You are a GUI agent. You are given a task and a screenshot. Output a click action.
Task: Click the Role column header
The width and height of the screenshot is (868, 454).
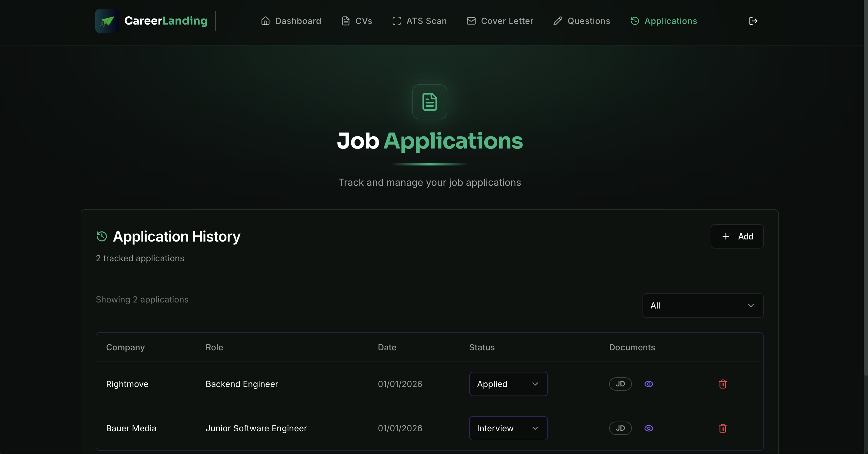(x=214, y=347)
